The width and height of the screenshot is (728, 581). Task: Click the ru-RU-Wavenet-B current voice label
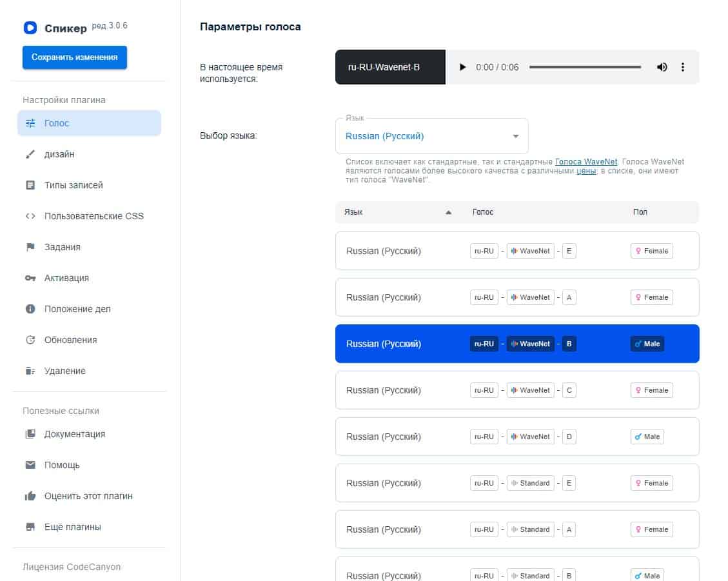tap(390, 67)
